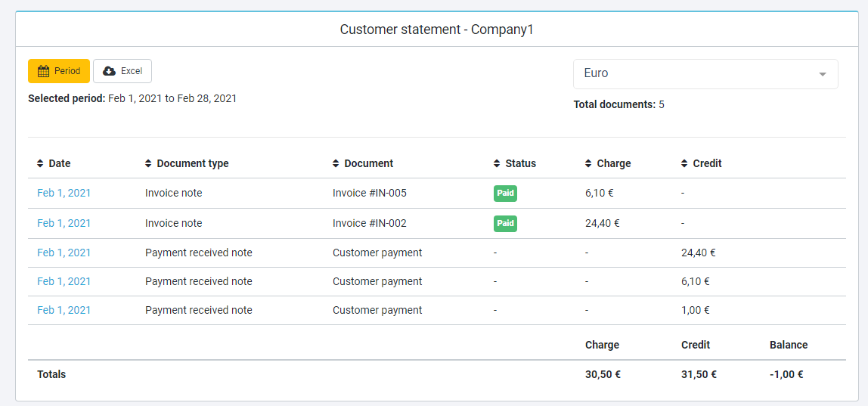Sort by Credit column arrows icon
The height and width of the screenshot is (406, 868).
[684, 163]
